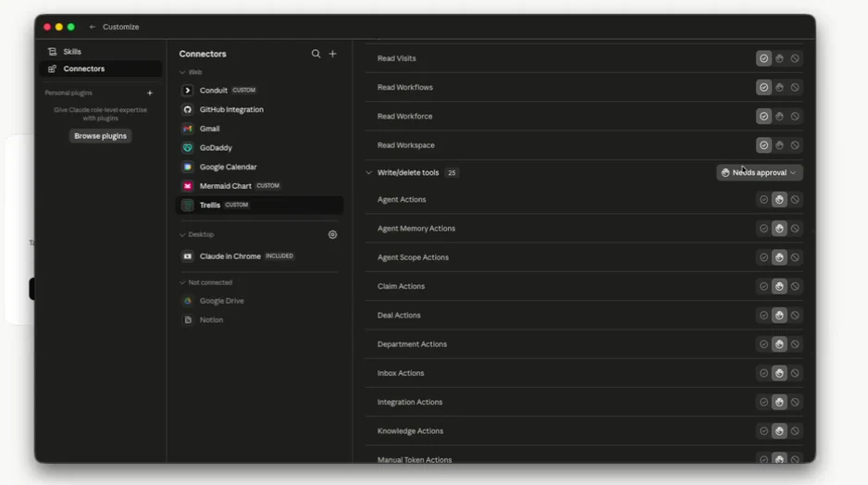Set Knowledge Actions to needs approval
This screenshot has width=868, height=485.
click(x=779, y=431)
